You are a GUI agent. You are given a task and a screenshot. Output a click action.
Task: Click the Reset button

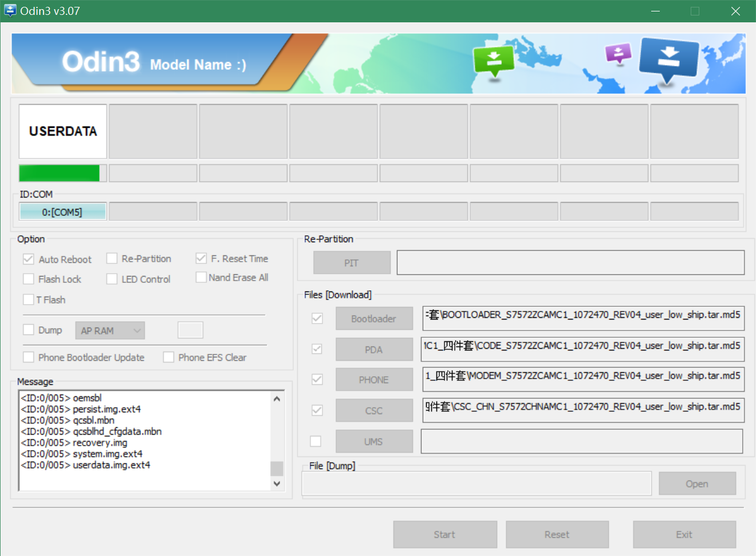click(557, 534)
